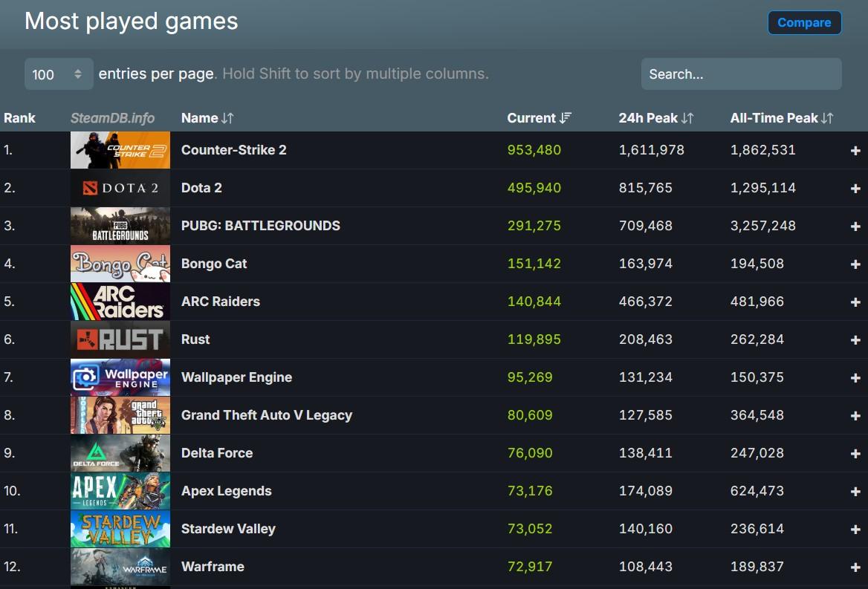This screenshot has height=589, width=868.
Task: Click the Stardew Valley thumbnail image
Action: click(x=120, y=529)
